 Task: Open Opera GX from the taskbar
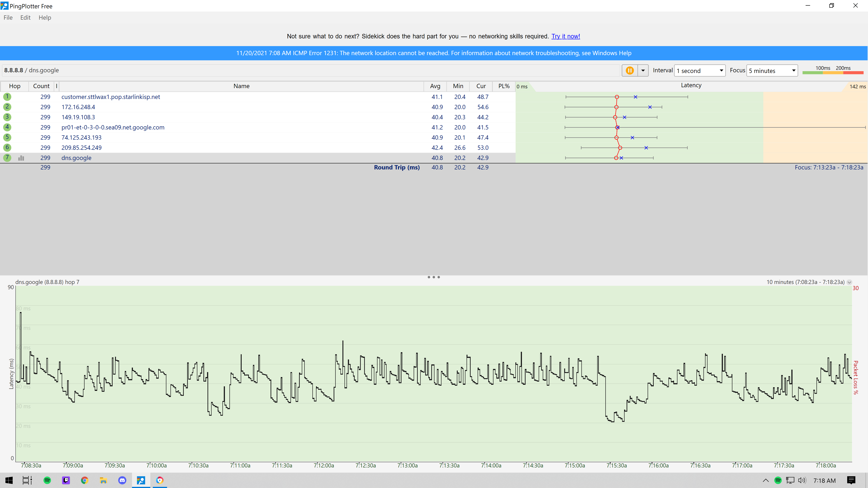[159, 481]
